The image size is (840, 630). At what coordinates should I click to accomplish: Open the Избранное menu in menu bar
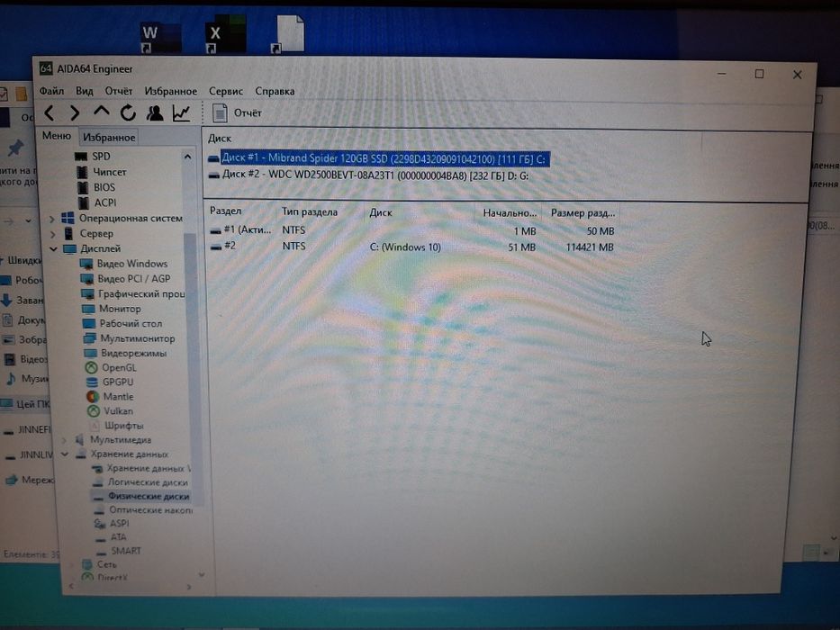coord(170,91)
